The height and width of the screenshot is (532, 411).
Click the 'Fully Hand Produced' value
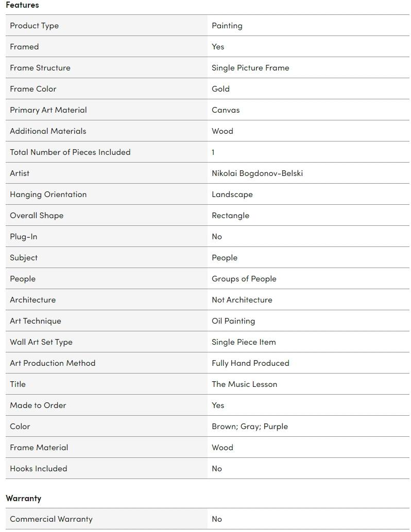(x=250, y=363)
